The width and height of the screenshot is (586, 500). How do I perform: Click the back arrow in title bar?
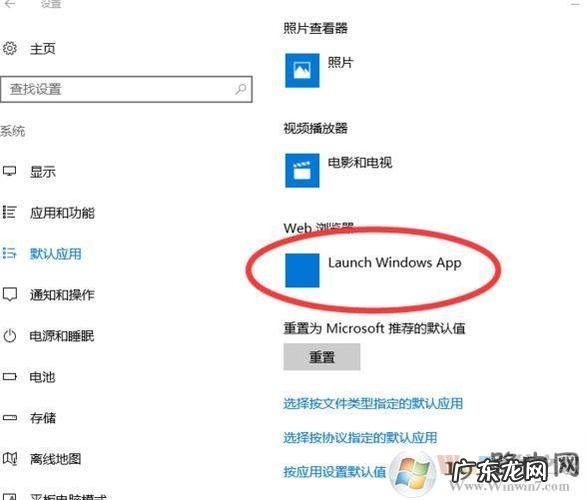[10, 4]
